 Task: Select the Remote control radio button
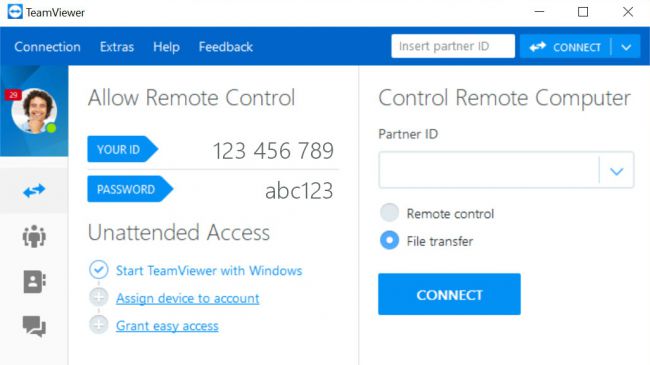pos(389,213)
